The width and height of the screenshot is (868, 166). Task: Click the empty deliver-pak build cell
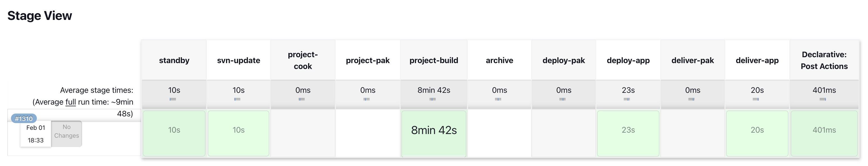(x=692, y=133)
